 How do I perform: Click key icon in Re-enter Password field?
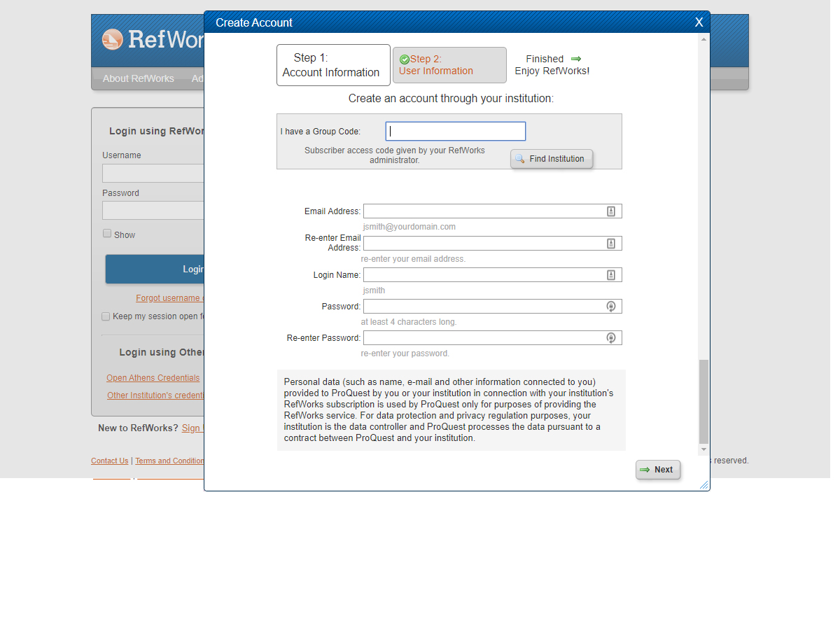point(610,338)
